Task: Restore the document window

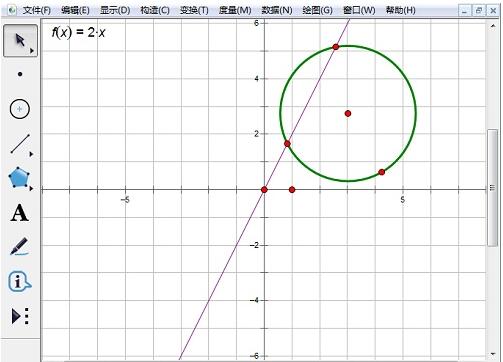Action: pos(479,11)
